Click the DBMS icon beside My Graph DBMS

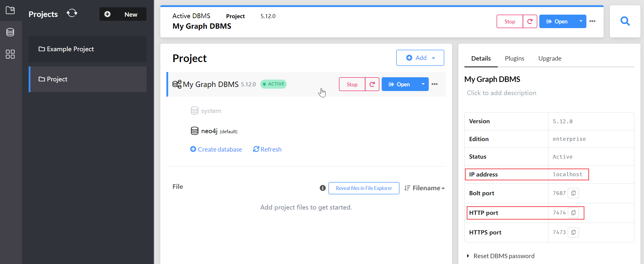(177, 84)
